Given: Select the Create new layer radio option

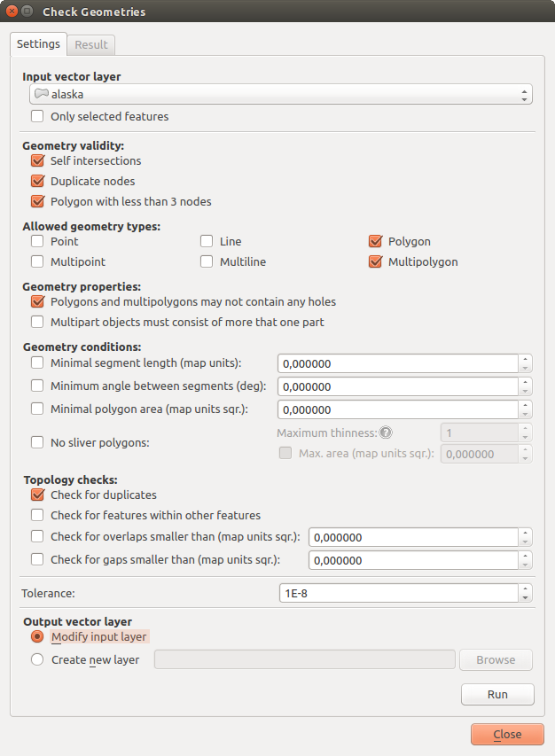Looking at the screenshot, I should [37, 659].
